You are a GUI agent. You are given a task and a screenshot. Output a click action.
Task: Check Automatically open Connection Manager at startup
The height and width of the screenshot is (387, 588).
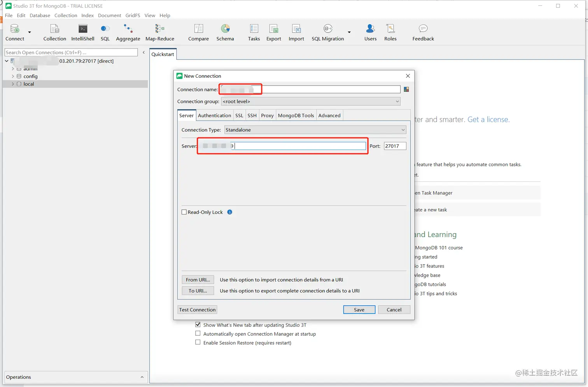click(x=198, y=333)
